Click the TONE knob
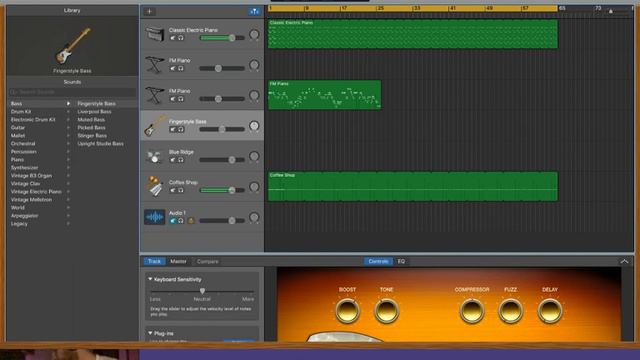This screenshot has height=360, width=640. click(386, 311)
